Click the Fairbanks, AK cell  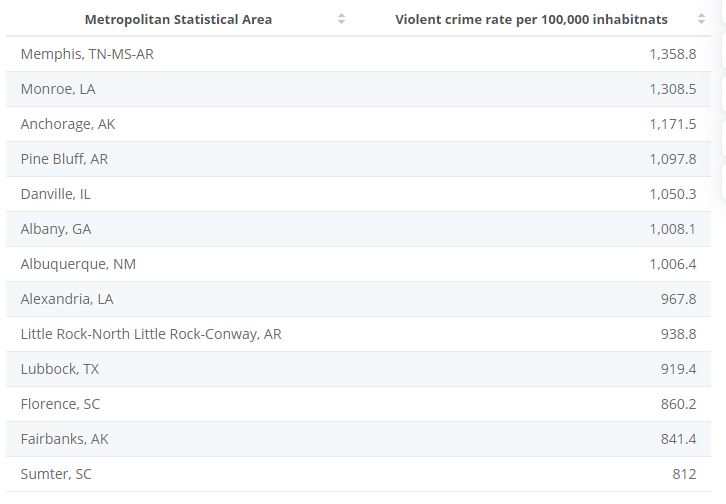click(65, 439)
